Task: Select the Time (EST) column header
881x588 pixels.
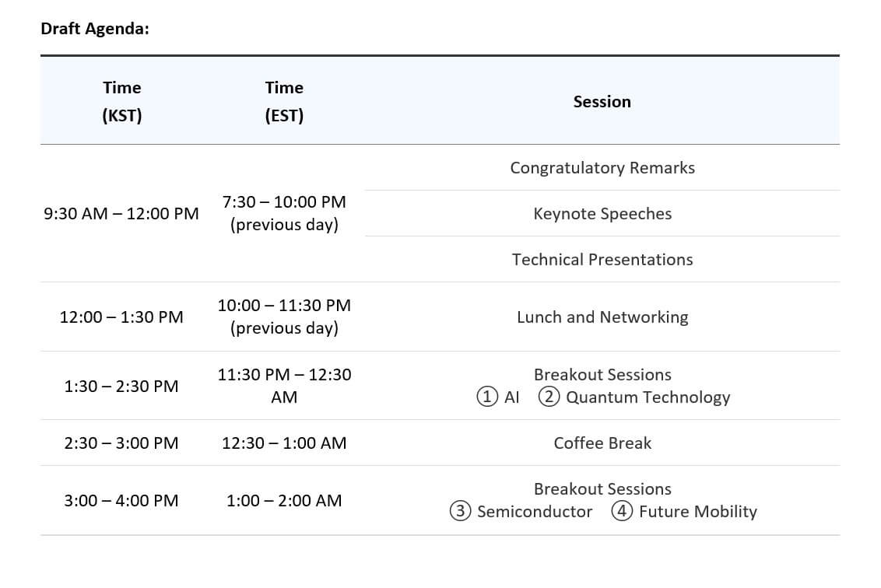Action: coord(284,101)
